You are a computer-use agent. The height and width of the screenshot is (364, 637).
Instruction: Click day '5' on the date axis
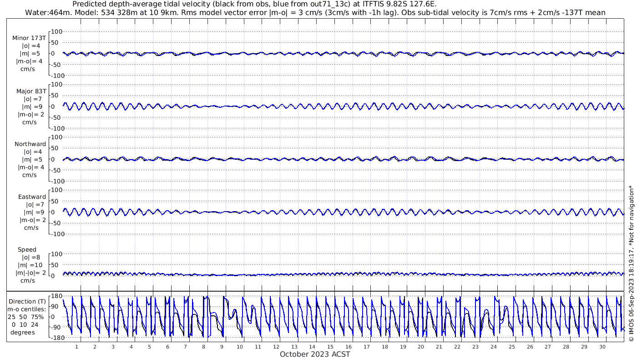149,347
